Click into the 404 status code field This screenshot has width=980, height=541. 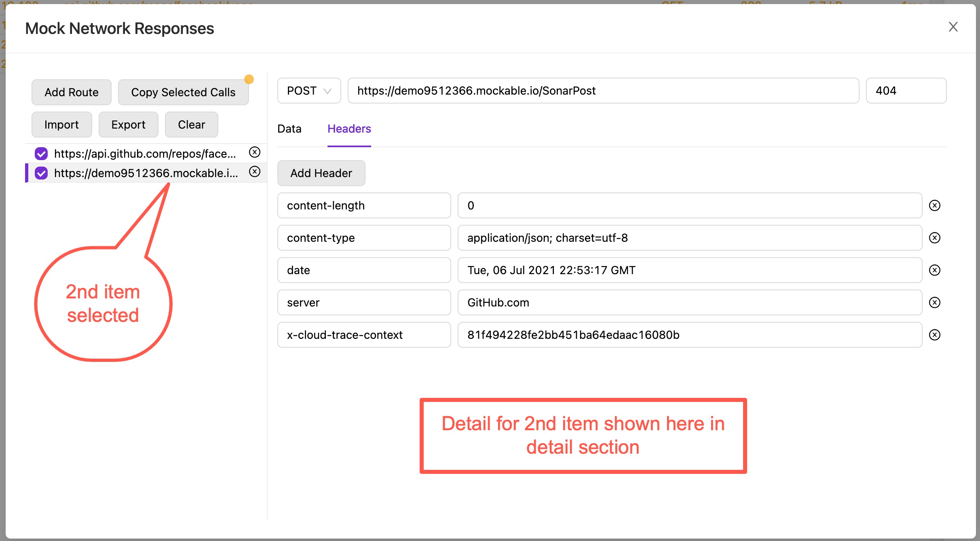coord(906,91)
